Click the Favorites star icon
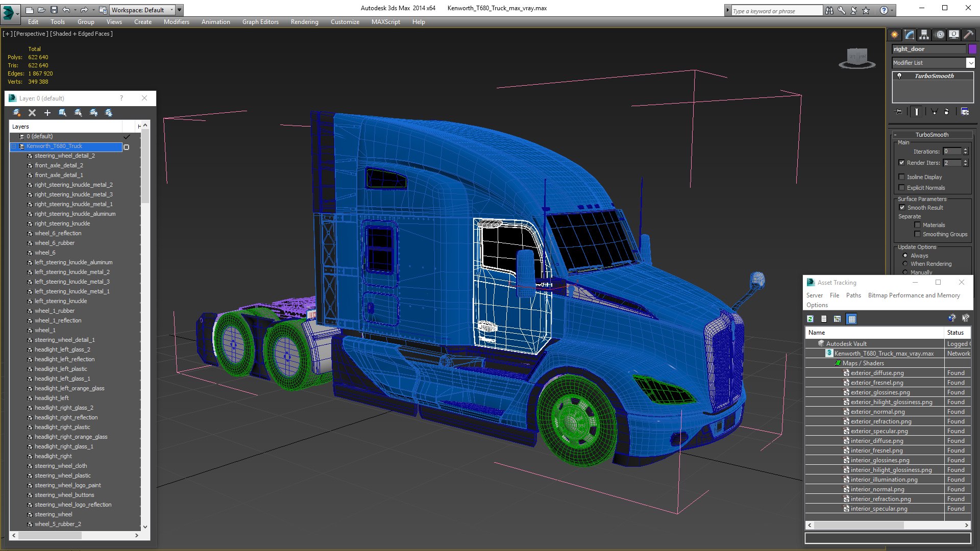 866,10
